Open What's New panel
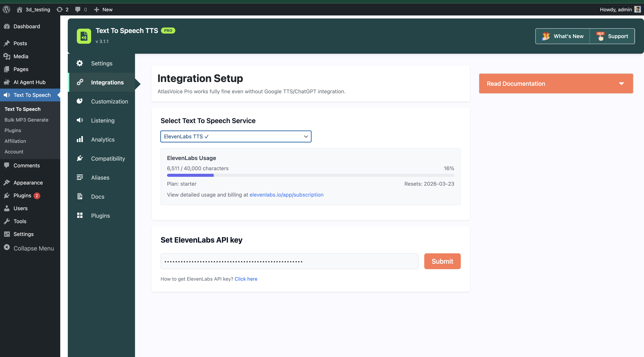 point(562,36)
